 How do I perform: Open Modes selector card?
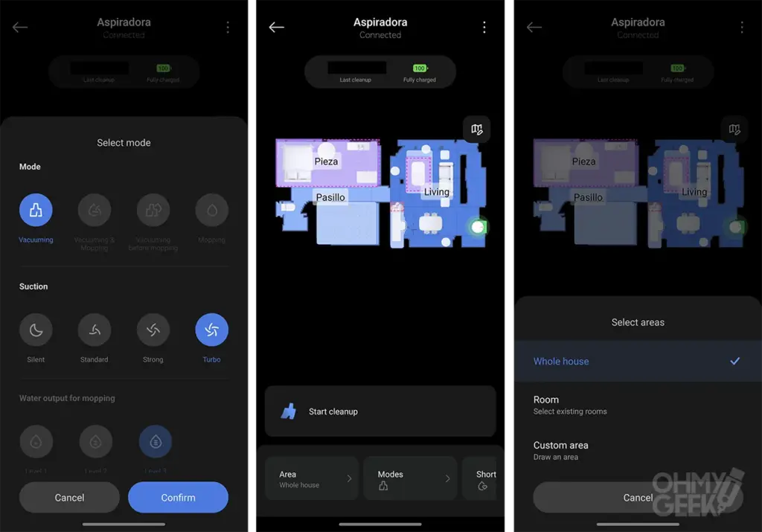point(410,478)
